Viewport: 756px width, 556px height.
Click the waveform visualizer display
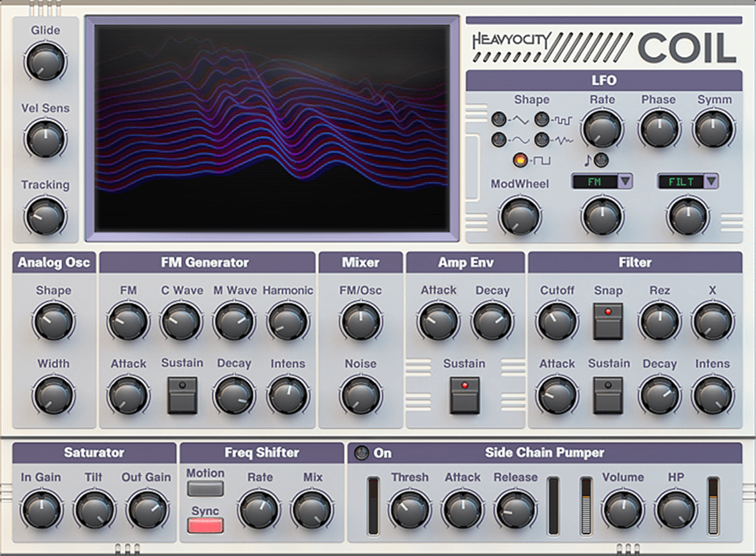[x=272, y=128]
